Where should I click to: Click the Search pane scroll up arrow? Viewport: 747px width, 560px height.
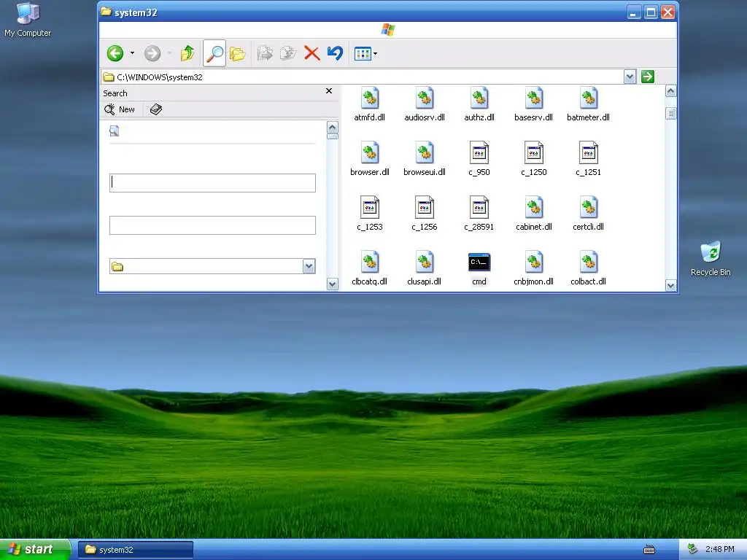333,127
